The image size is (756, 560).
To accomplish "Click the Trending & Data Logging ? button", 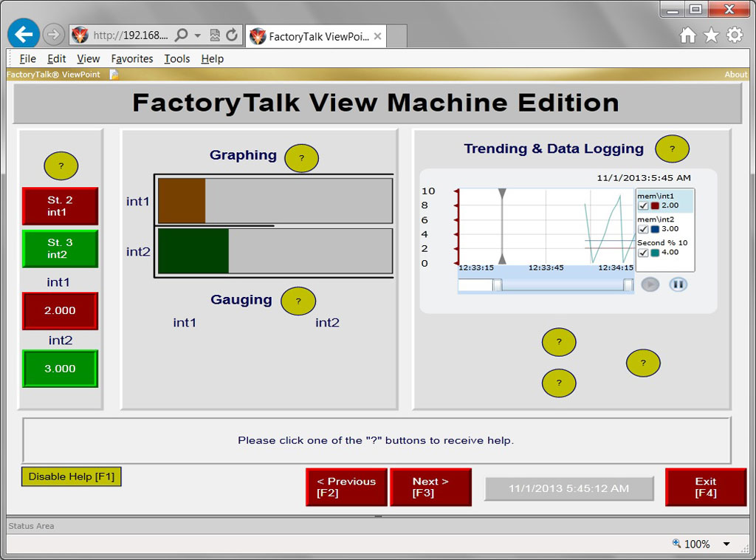I will coord(672,148).
